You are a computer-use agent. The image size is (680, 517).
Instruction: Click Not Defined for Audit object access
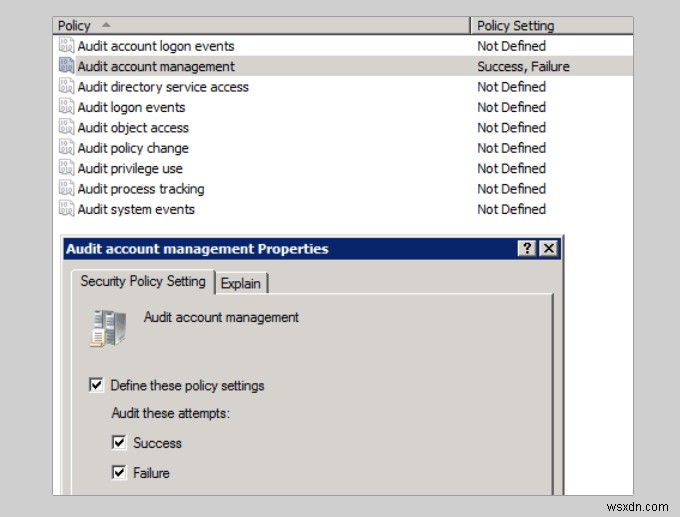(x=511, y=128)
